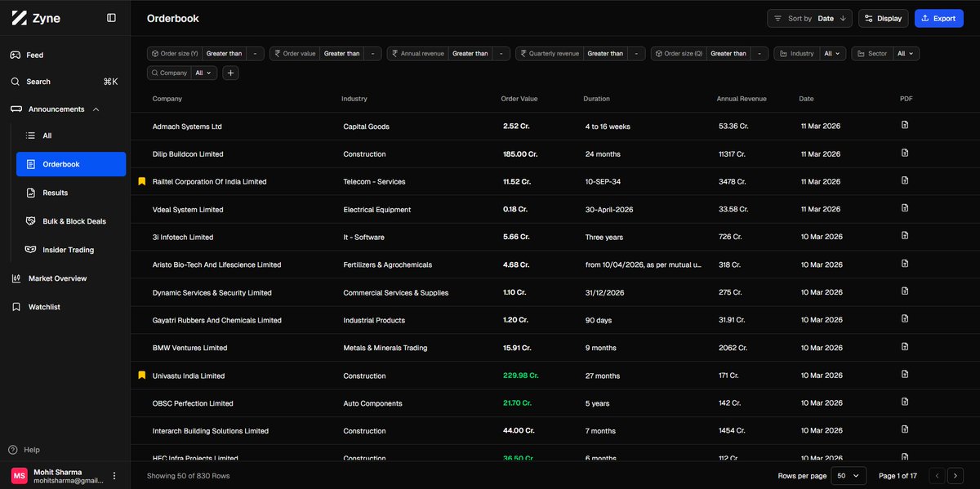Screen dimensions: 980x489
Task: Open Quarterly revenue Greater than operator
Action: [x=605, y=53]
